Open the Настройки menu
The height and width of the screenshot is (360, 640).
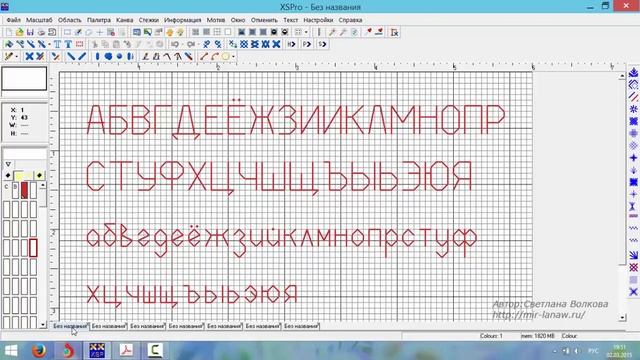[318, 20]
